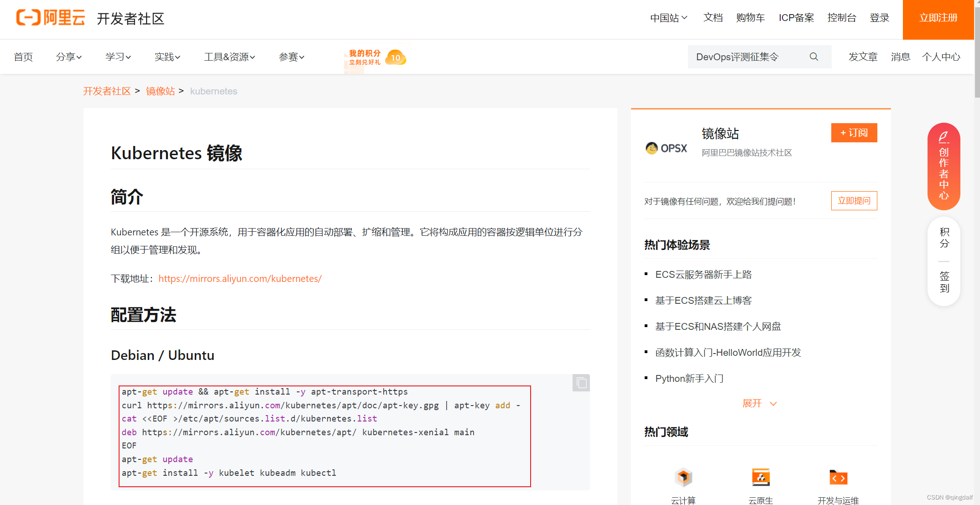The height and width of the screenshot is (505, 980).
Task: Open the 个人中心 link
Action: pyautogui.click(x=941, y=57)
